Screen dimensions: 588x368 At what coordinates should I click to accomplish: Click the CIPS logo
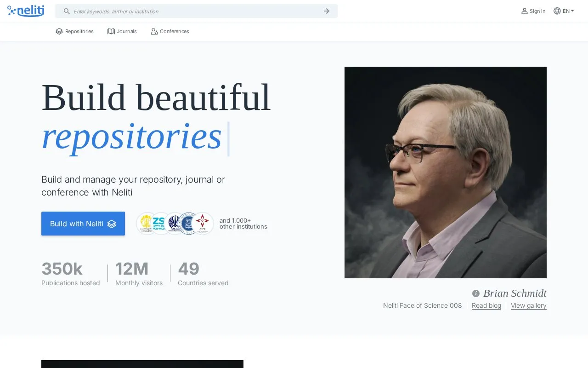coord(203,224)
